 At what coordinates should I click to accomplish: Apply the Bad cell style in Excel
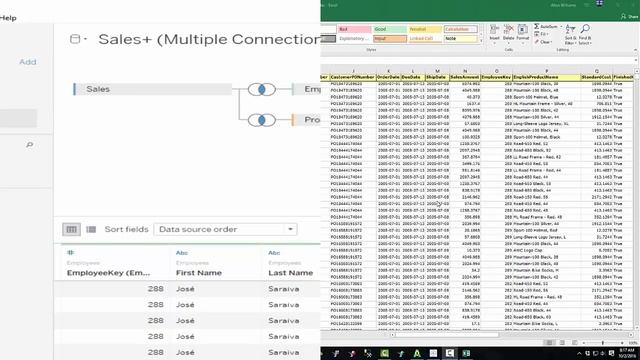click(354, 29)
